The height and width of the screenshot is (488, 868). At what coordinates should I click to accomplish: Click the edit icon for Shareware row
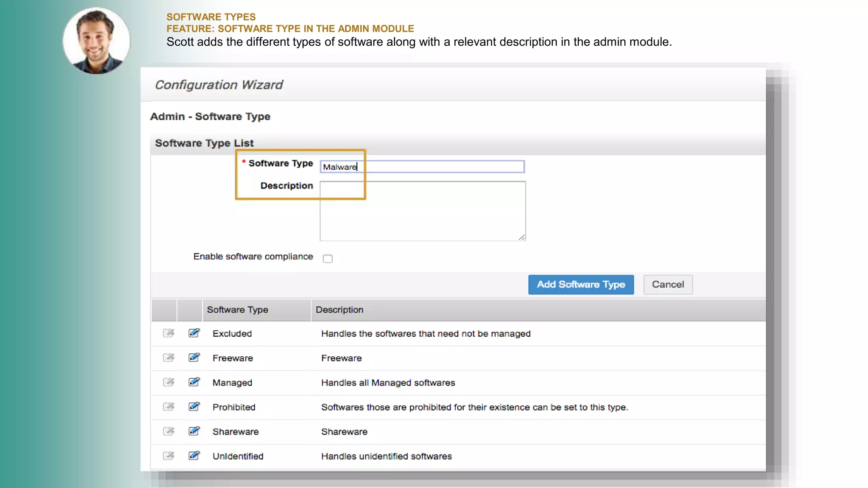coord(194,431)
